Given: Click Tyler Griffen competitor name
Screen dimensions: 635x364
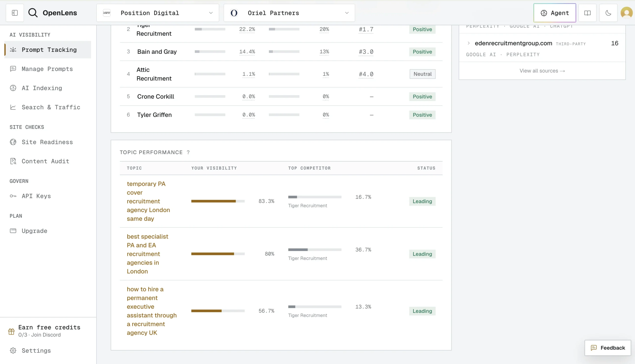Looking at the screenshot, I should [x=154, y=115].
